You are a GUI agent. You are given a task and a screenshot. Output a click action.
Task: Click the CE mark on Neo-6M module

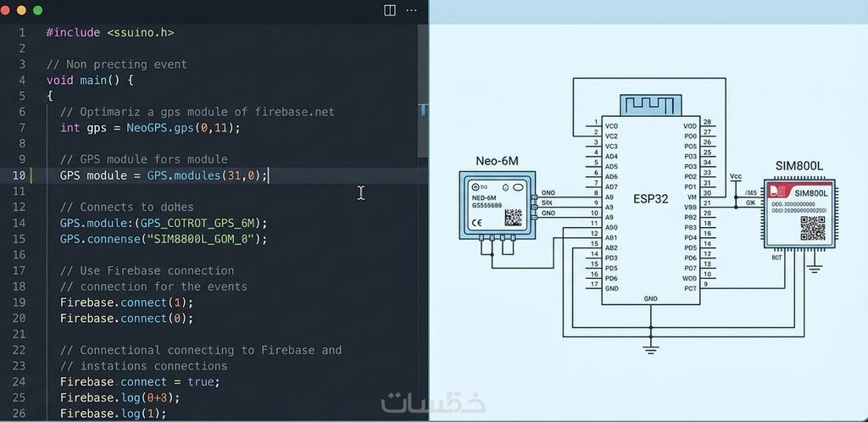476,223
